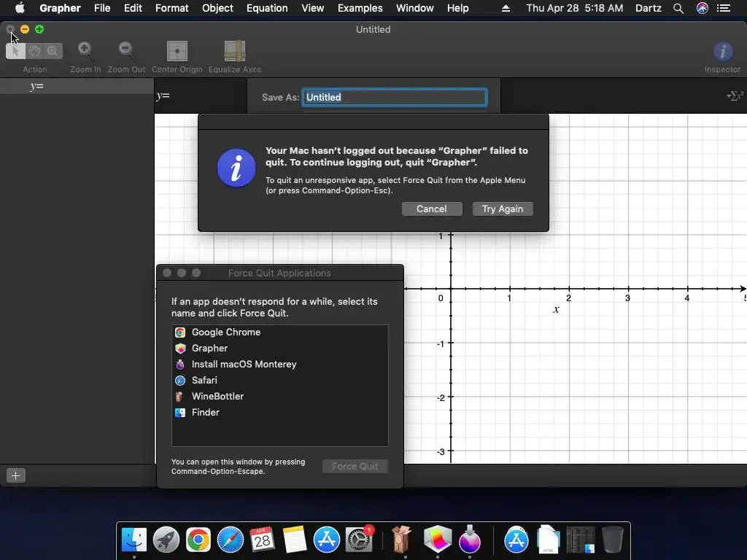747x560 pixels.
Task: Select Finder in Force Quit list
Action: pyautogui.click(x=279, y=413)
